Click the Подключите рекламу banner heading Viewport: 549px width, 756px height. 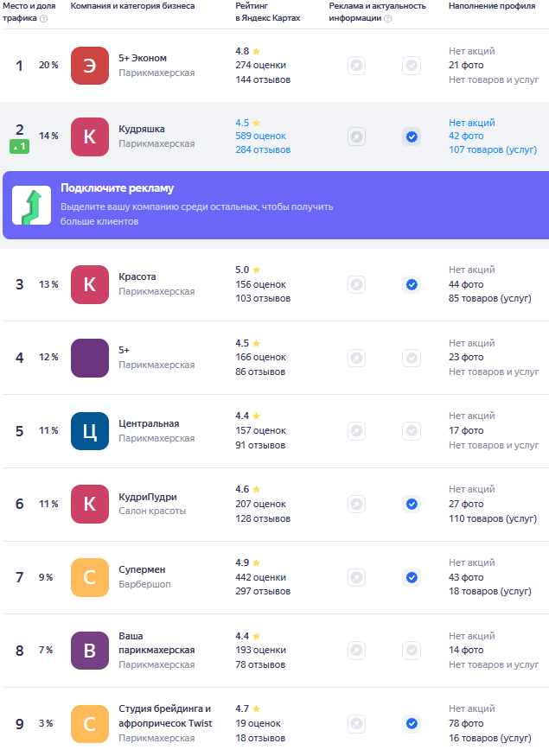point(118,188)
